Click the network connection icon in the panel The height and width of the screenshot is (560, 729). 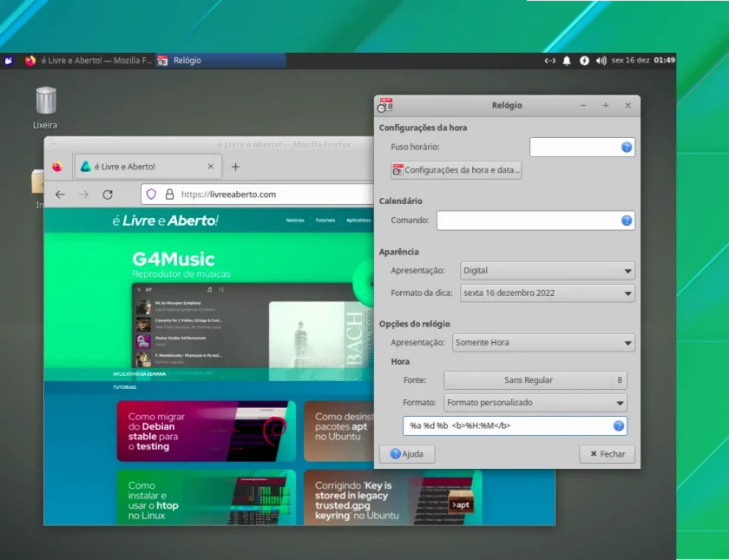[x=550, y=61]
